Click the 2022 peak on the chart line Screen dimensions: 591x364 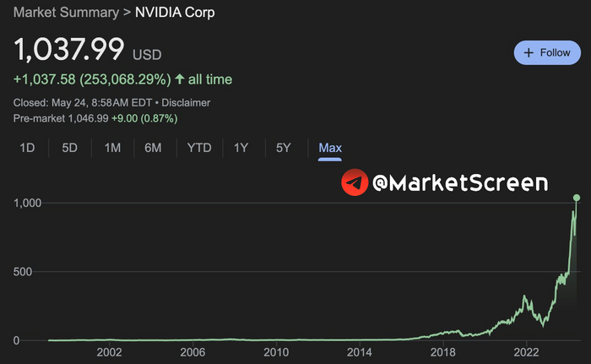click(525, 296)
